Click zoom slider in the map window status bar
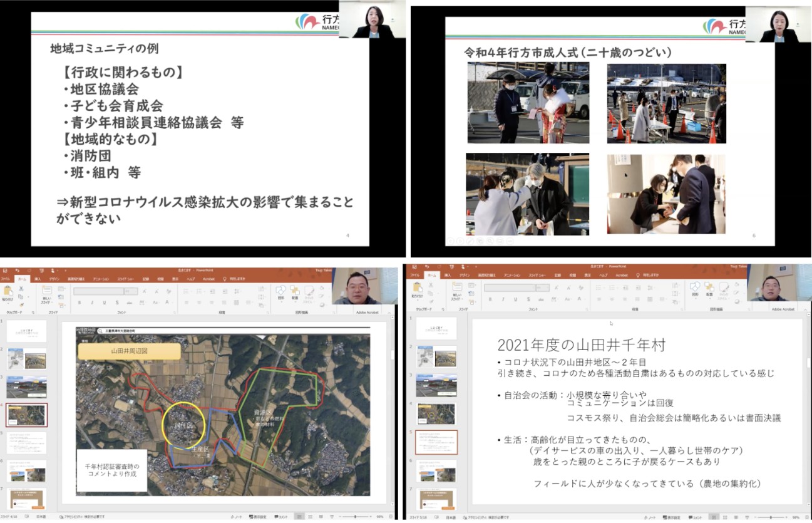The height and width of the screenshot is (523, 812). click(x=355, y=517)
